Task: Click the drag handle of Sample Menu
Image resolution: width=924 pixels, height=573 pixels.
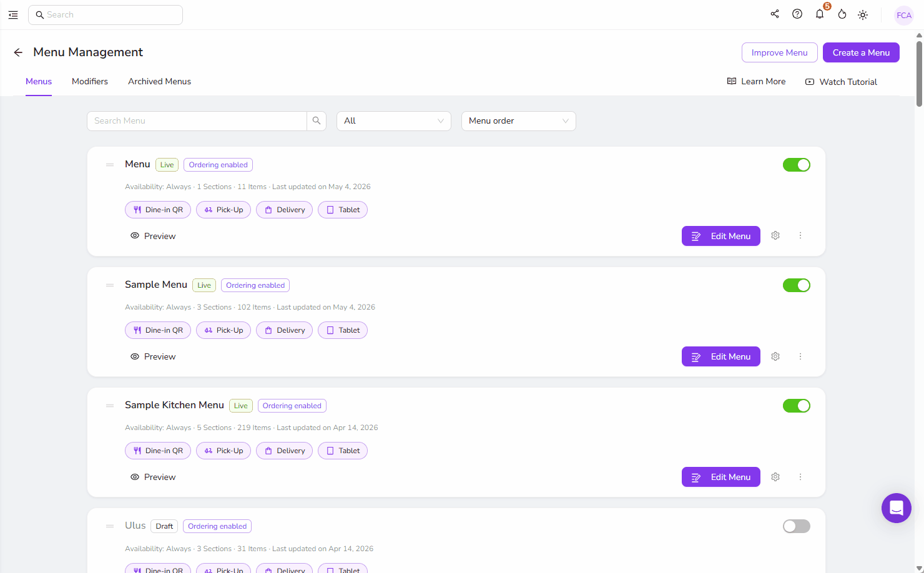Action: point(110,285)
